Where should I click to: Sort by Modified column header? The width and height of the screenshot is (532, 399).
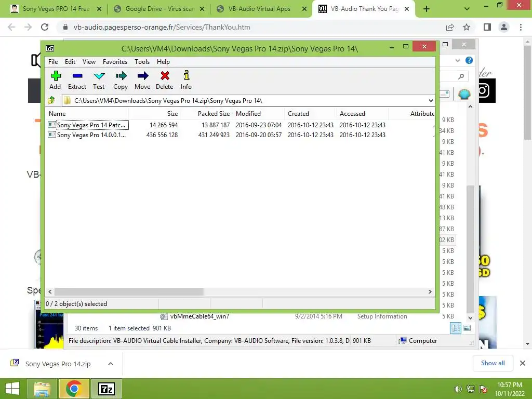259,114
